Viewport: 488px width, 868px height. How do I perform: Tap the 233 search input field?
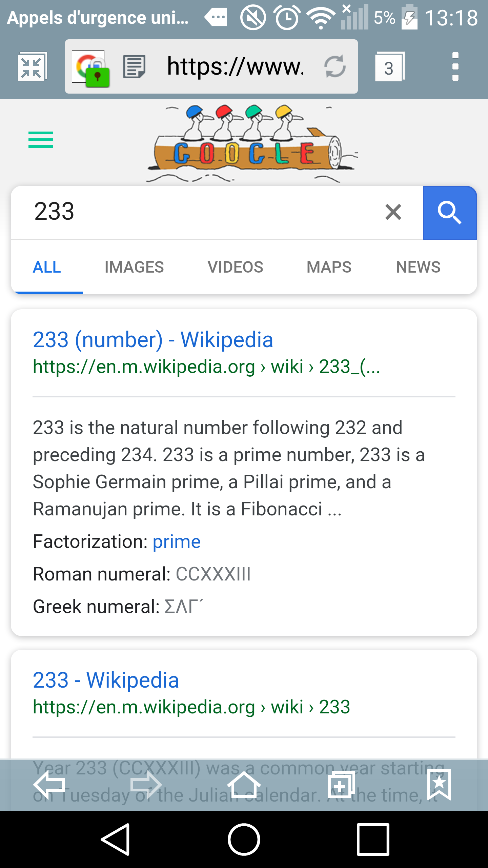[x=203, y=212]
